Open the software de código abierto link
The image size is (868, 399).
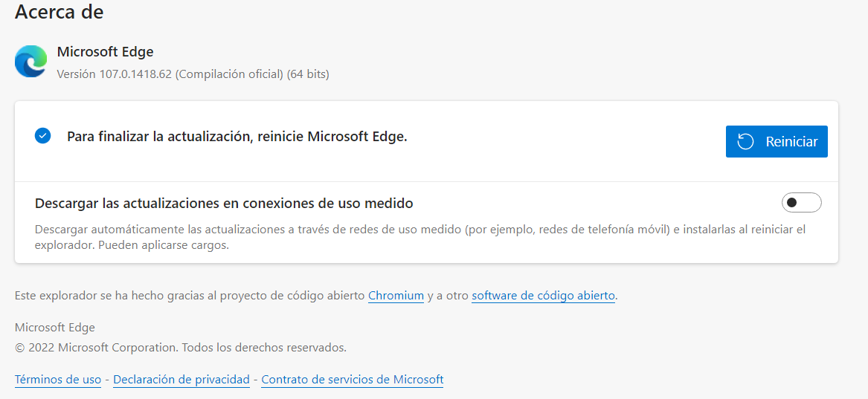543,296
